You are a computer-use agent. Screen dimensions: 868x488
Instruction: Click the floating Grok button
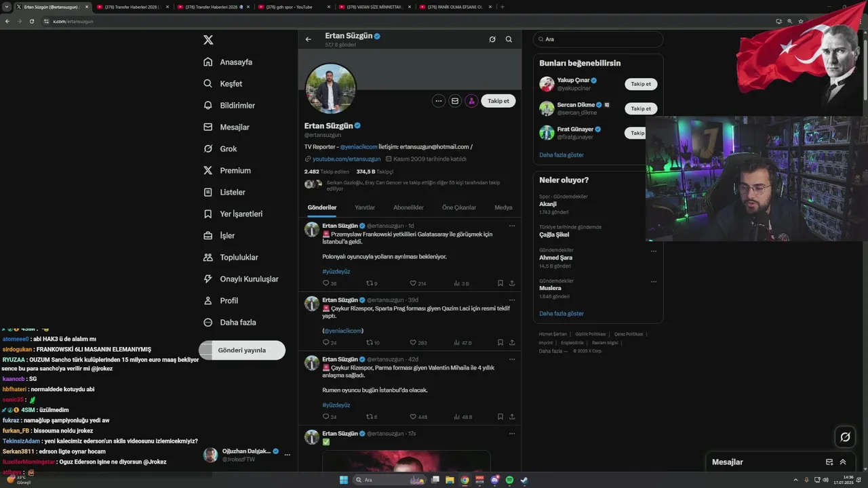[x=845, y=437]
